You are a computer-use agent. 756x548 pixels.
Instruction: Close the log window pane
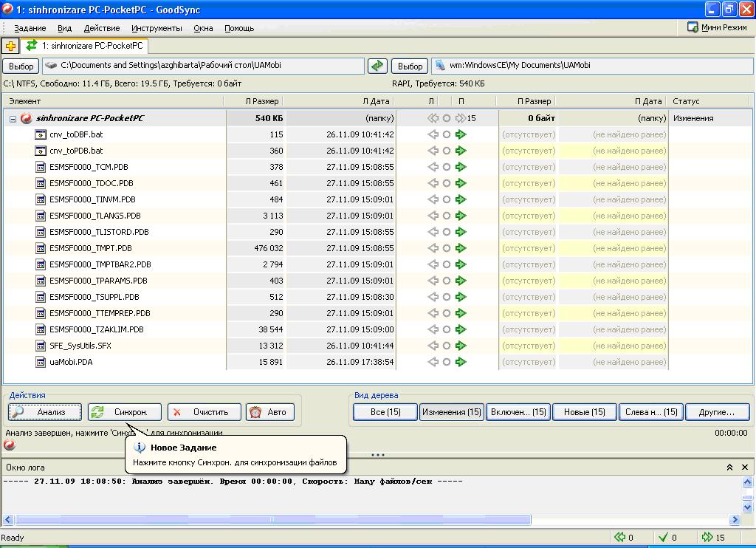[745, 467]
